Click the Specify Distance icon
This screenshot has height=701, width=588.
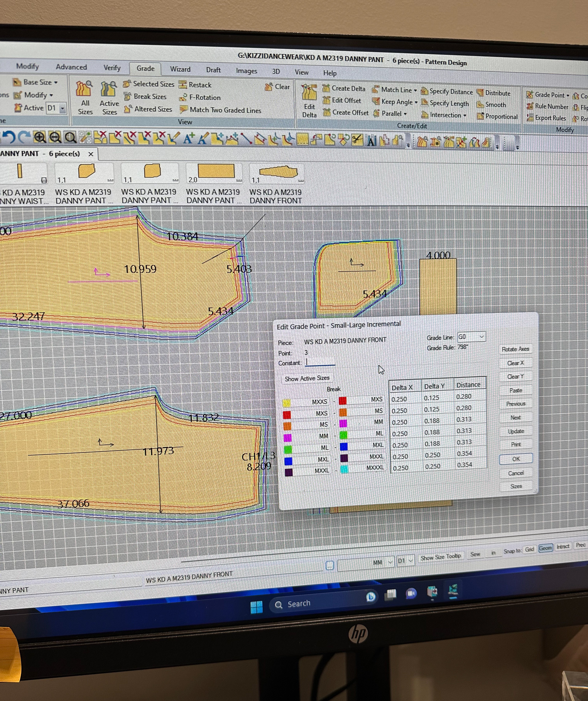[424, 91]
